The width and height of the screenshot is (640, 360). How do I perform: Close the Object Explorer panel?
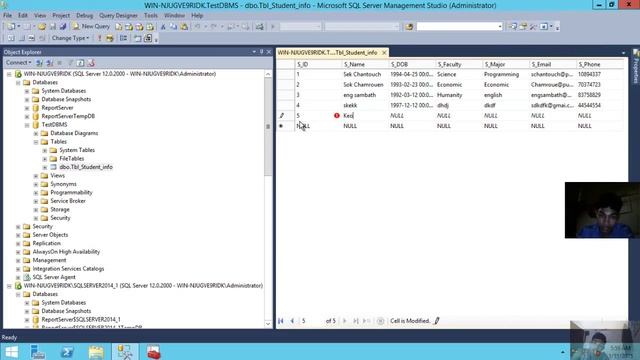click(269, 52)
